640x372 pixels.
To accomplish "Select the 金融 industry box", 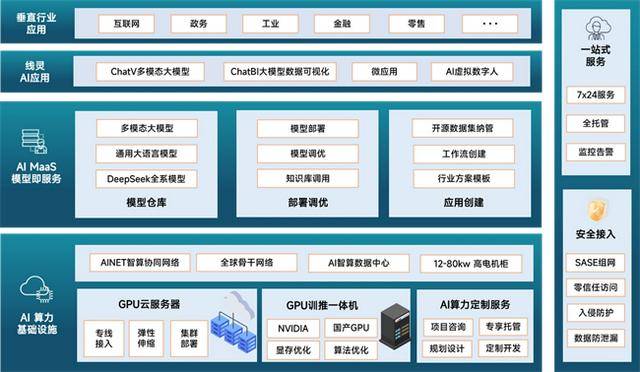I will [x=342, y=24].
